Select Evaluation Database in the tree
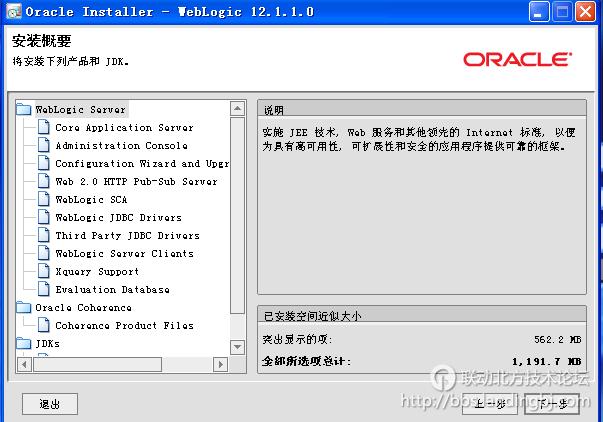This screenshot has height=422, width=603. (112, 289)
